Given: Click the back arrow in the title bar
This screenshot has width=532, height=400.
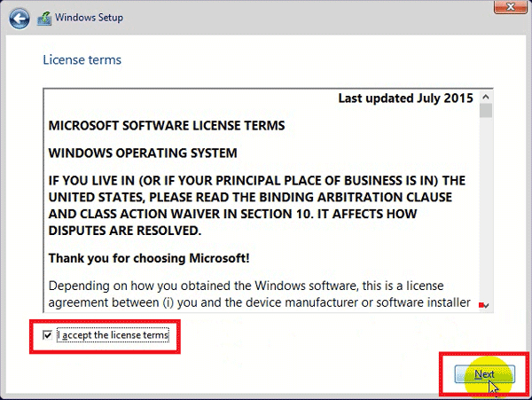Looking at the screenshot, I should pyautogui.click(x=20, y=18).
